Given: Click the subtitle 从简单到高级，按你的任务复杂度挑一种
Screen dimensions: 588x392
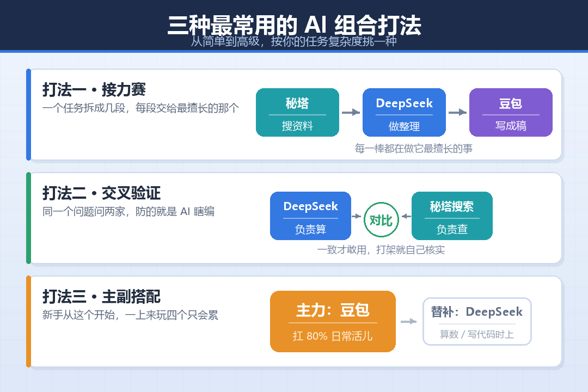Looking at the screenshot, I should (x=293, y=41).
